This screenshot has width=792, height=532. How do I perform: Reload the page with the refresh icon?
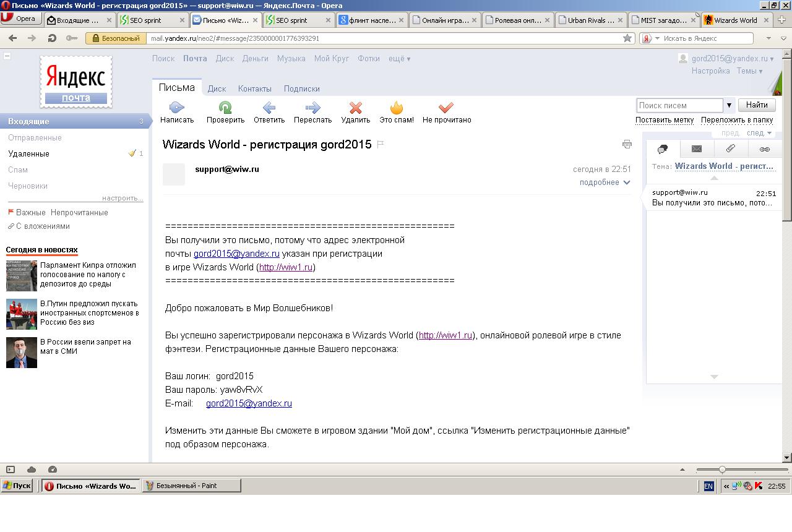[52, 38]
